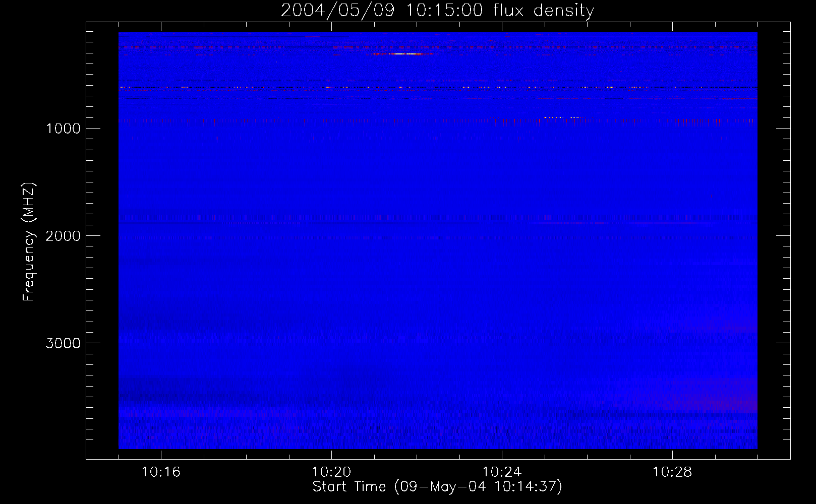Select the 10:24 time tick label

(x=502, y=472)
